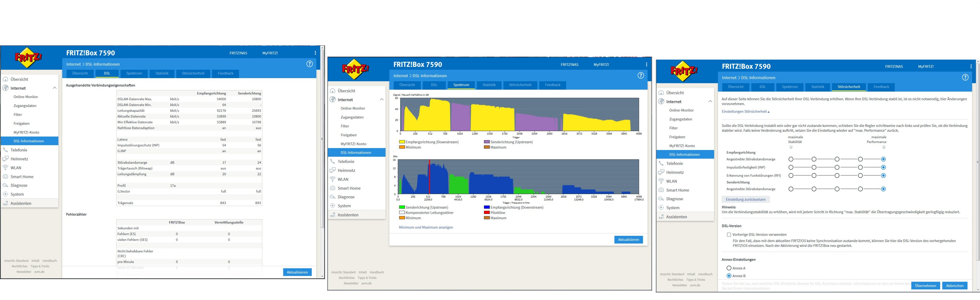980x300 pixels.
Task: Select the Annex B radio button
Action: click(x=729, y=276)
